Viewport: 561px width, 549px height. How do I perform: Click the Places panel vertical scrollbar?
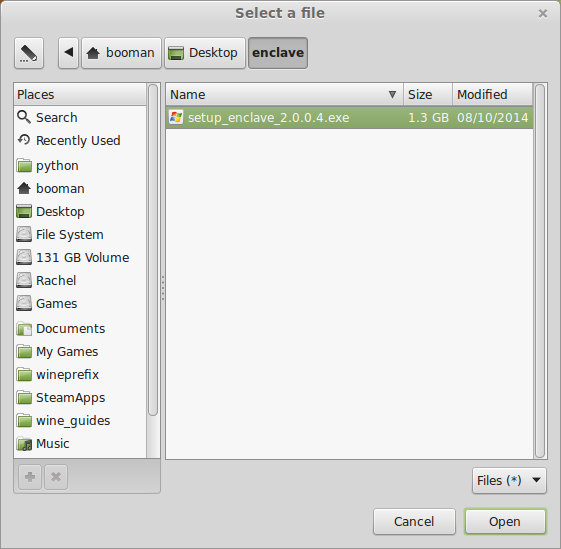[x=153, y=250]
